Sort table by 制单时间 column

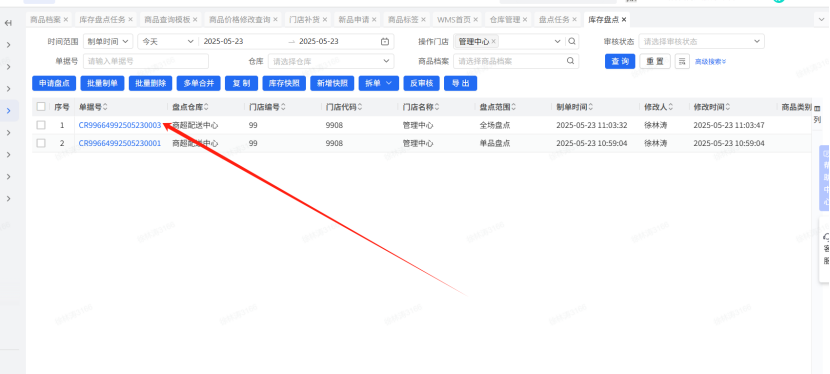(x=590, y=107)
